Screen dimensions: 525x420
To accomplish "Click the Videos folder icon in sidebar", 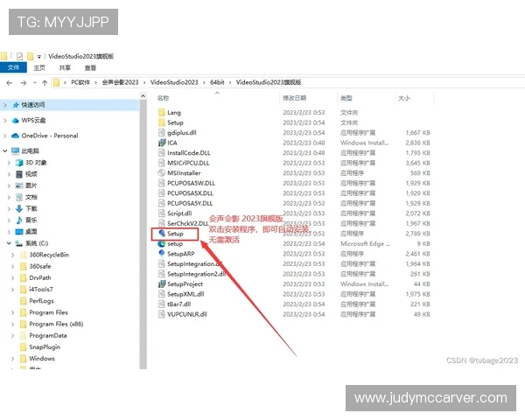I will point(19,174).
